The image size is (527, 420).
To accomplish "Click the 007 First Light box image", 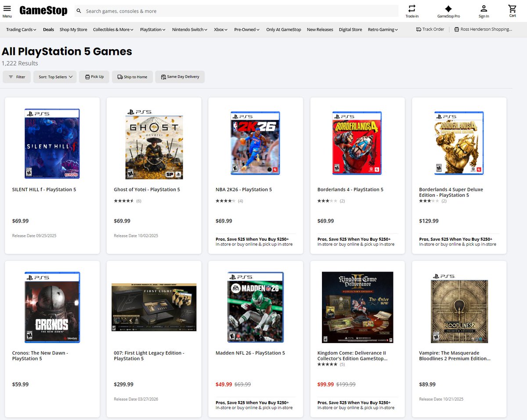I will (154, 308).
